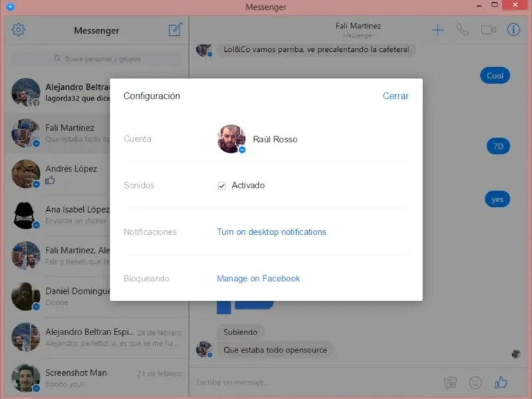532x399 pixels.
Task: Open conversation info icon
Action: point(513,30)
